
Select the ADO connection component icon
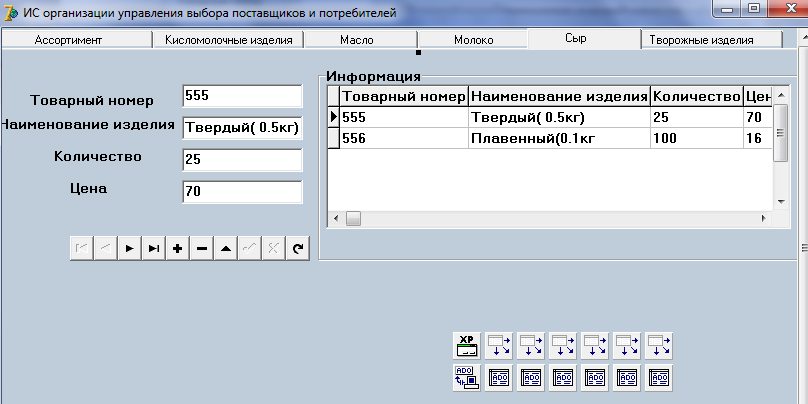pos(467,378)
